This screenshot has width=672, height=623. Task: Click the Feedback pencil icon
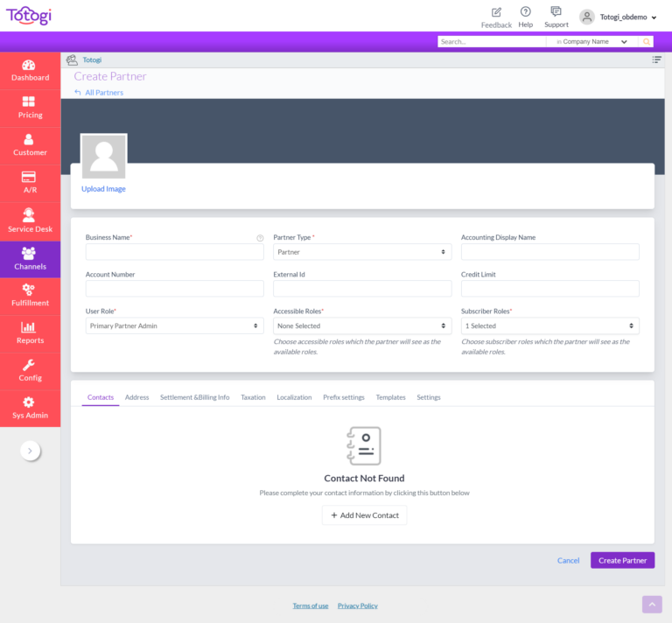[496, 12]
